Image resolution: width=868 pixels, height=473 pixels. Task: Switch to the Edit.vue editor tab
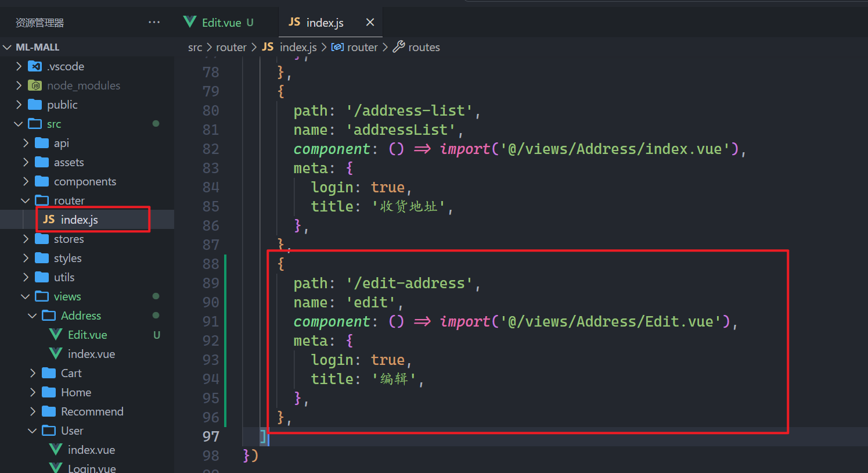[x=226, y=23]
